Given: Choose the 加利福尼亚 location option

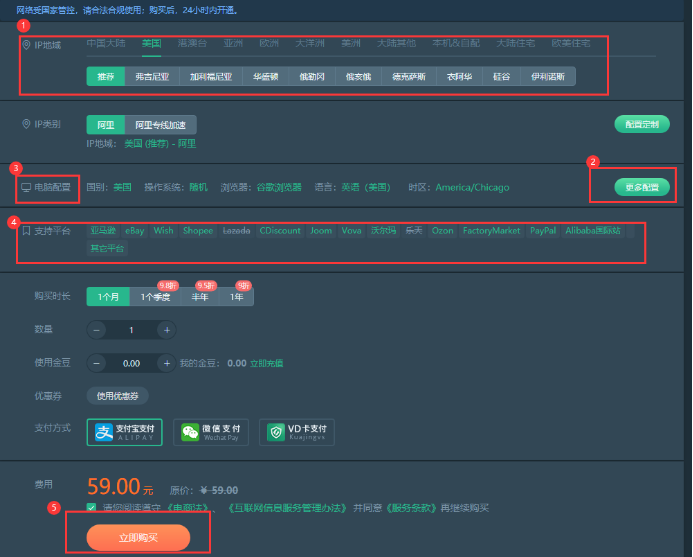Looking at the screenshot, I should (x=211, y=76).
